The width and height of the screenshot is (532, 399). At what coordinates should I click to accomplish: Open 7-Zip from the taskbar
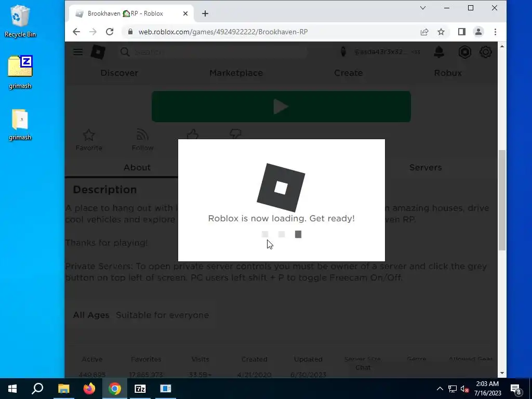tap(140, 389)
